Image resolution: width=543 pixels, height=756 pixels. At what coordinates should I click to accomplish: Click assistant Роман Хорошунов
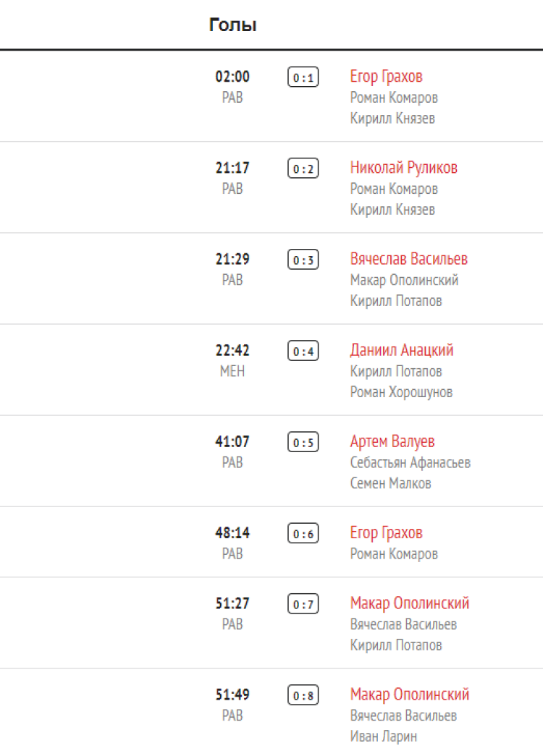[x=401, y=392]
